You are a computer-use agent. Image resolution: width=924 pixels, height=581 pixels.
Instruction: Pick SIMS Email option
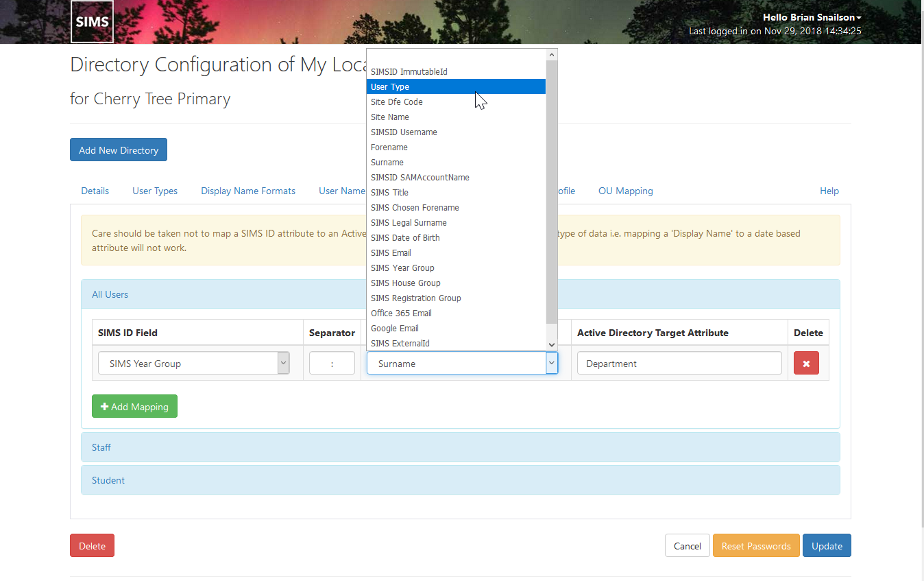coord(456,252)
